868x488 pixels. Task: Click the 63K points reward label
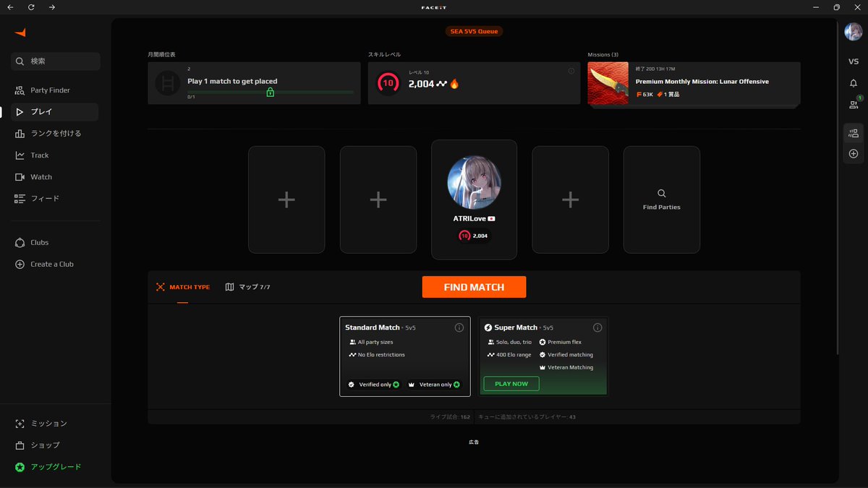point(644,95)
